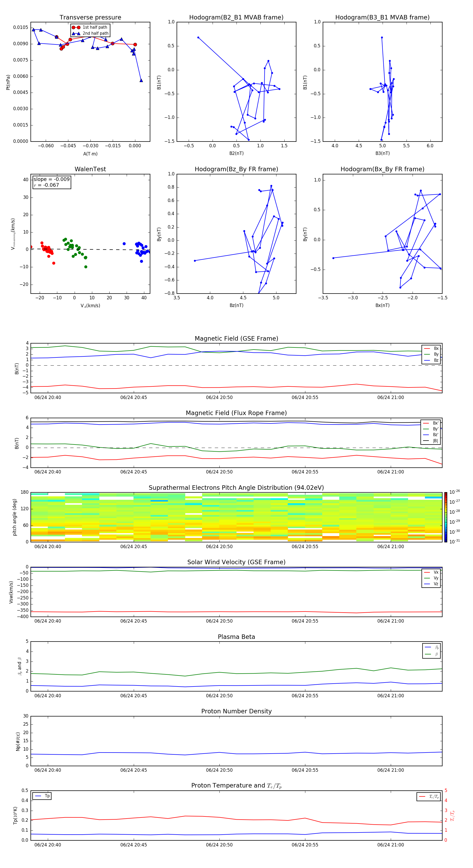Click the Magnetic Field (Flux Rope Frame) title

click(236, 413)
